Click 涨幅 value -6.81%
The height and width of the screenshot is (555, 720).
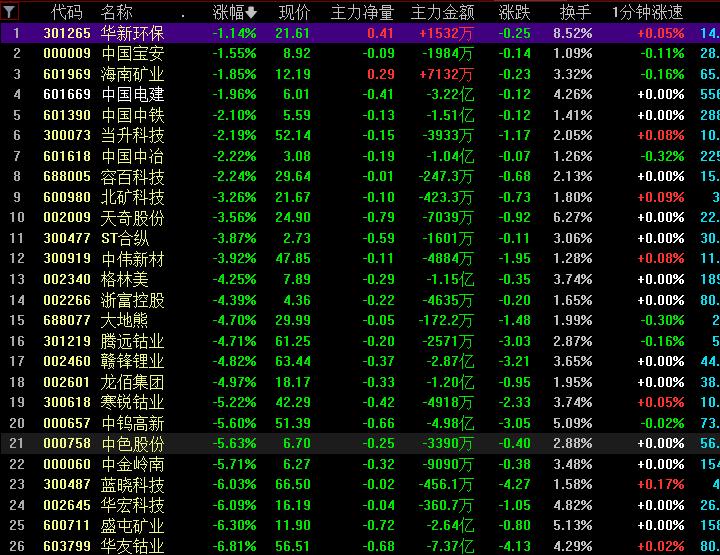click(x=234, y=546)
